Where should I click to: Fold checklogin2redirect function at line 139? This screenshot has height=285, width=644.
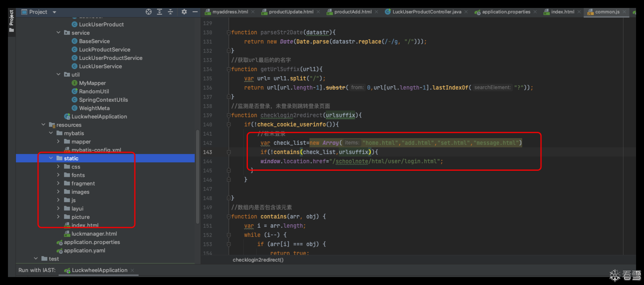click(228, 115)
